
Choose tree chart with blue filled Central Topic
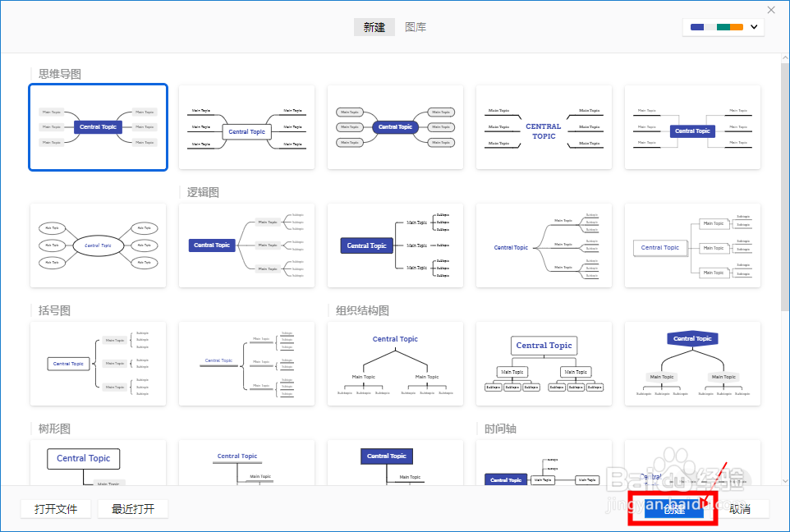(x=396, y=462)
